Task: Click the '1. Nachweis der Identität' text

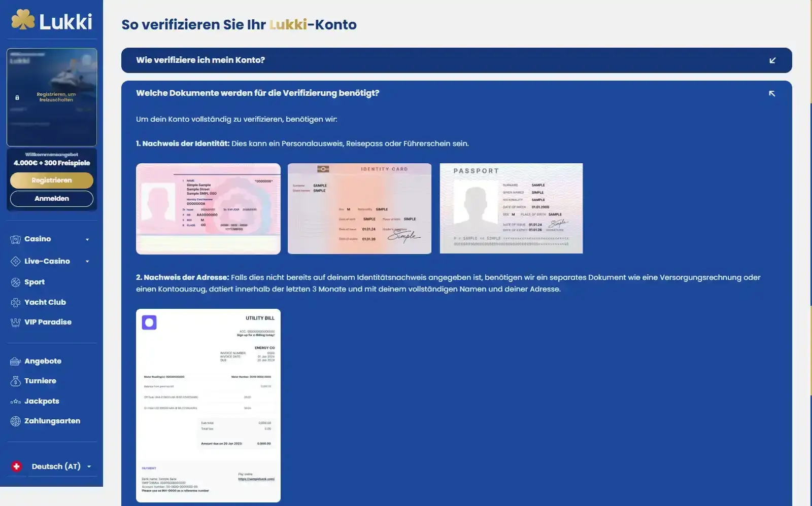Action: point(183,143)
